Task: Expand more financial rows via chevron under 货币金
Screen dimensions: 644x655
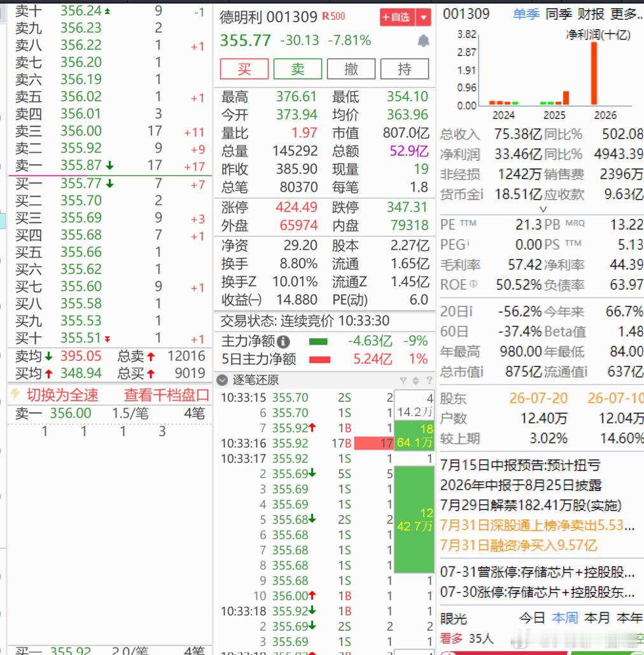Action: 543,209
